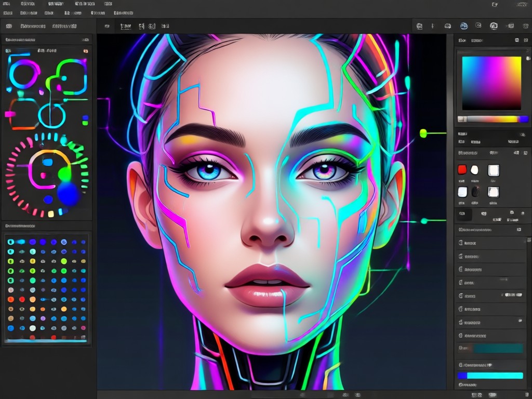Select the cyan circle crossed by a vertical line

point(51,115)
